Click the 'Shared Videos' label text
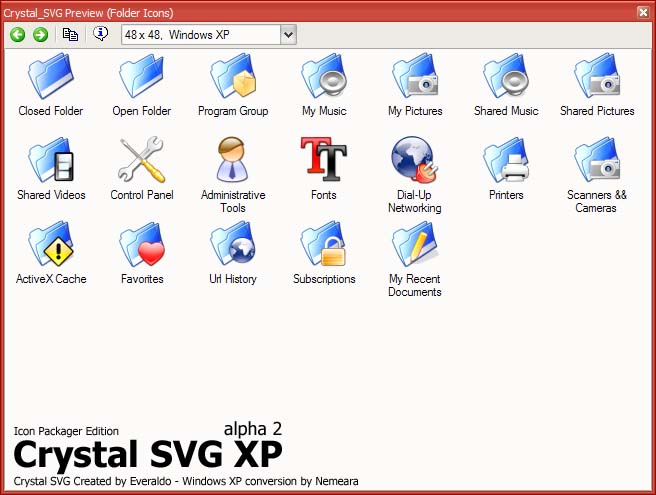656x495 pixels. pyautogui.click(x=51, y=195)
